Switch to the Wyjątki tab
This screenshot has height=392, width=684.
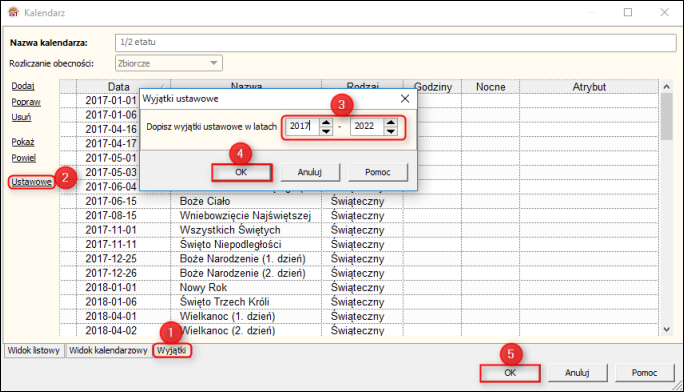171,350
